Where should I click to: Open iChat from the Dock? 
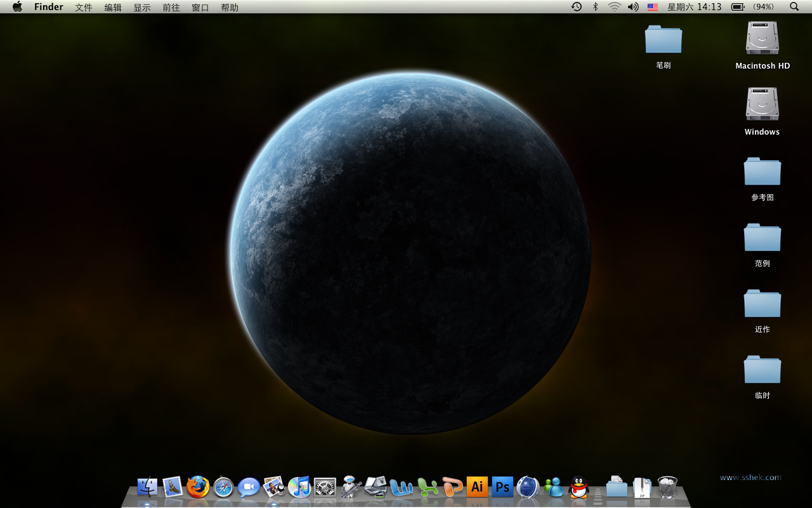click(x=249, y=487)
